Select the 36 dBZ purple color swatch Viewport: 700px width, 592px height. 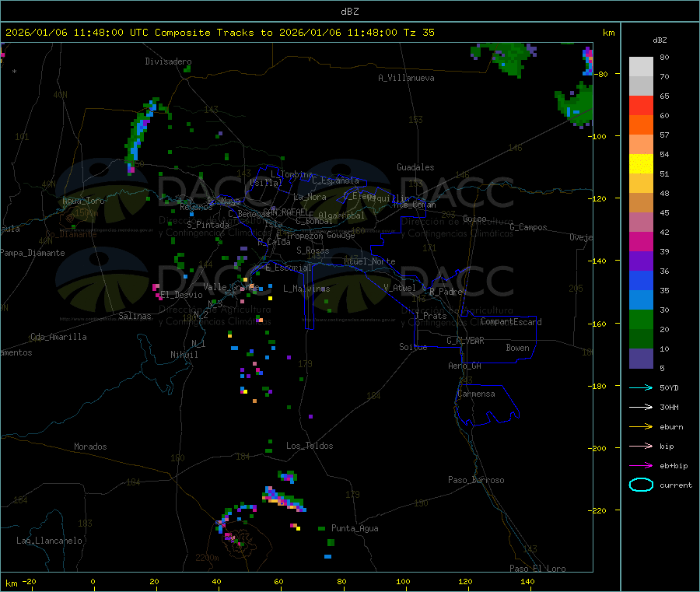[x=641, y=261]
